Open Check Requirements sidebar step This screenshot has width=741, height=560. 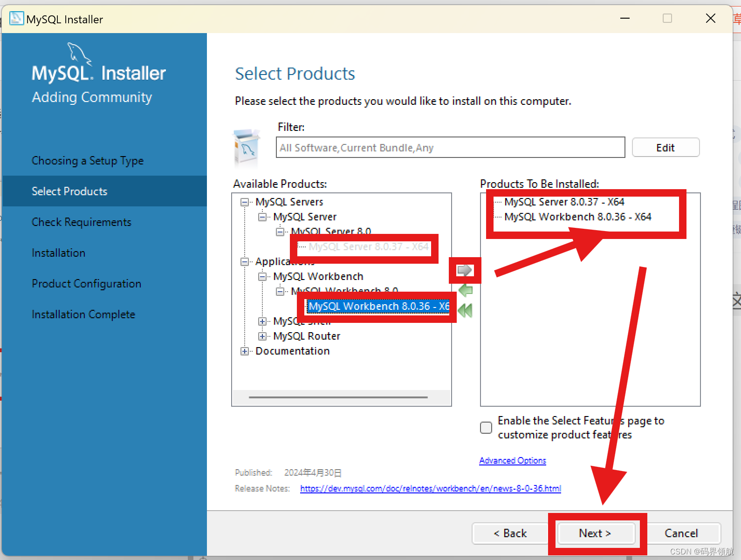(82, 222)
